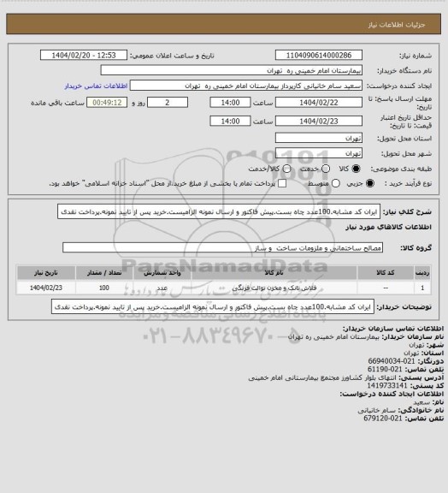The height and width of the screenshot is (493, 448).
Task: Select the کالا/خدمت radio button
Action: (x=286, y=169)
